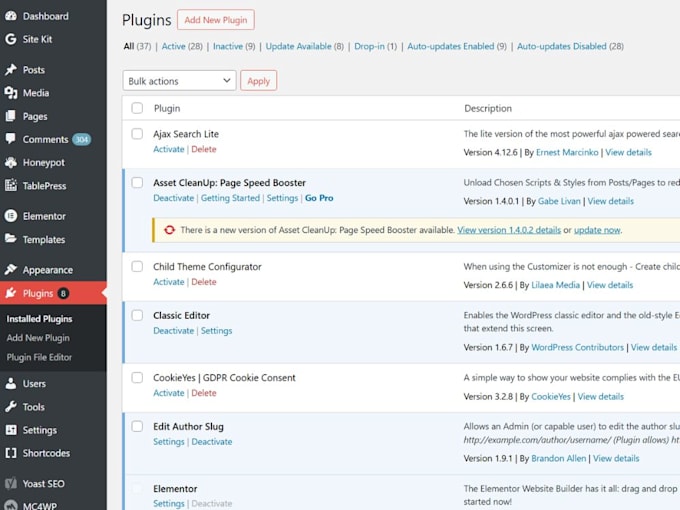Click the MC4WP icon in sidebar
Viewport: 680px width, 510px height.
tap(11, 506)
